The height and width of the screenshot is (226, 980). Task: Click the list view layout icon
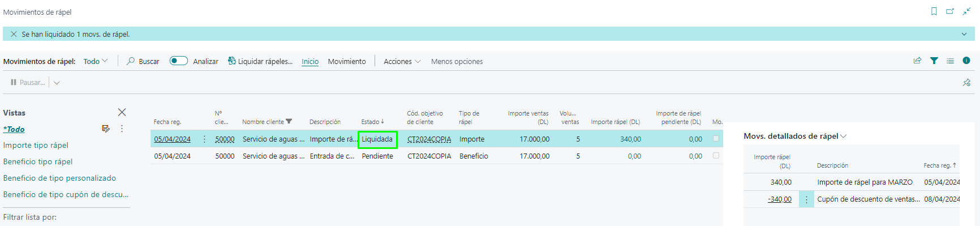tap(950, 61)
